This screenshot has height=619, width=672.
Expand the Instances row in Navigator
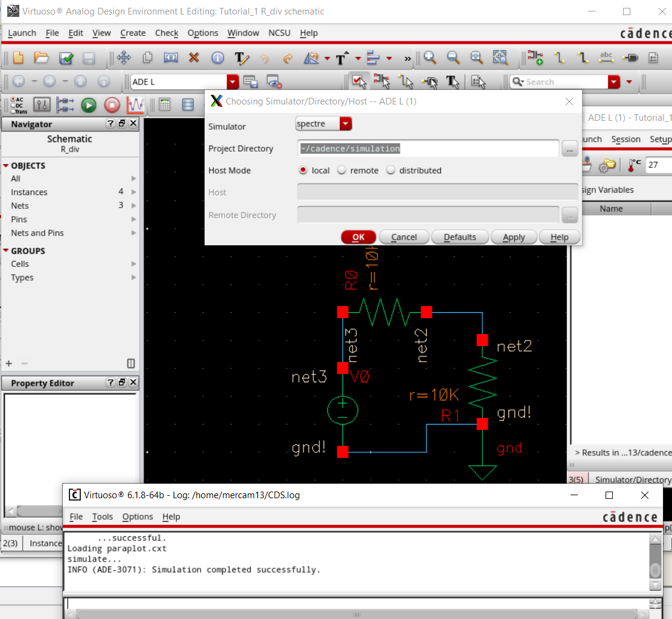(133, 192)
